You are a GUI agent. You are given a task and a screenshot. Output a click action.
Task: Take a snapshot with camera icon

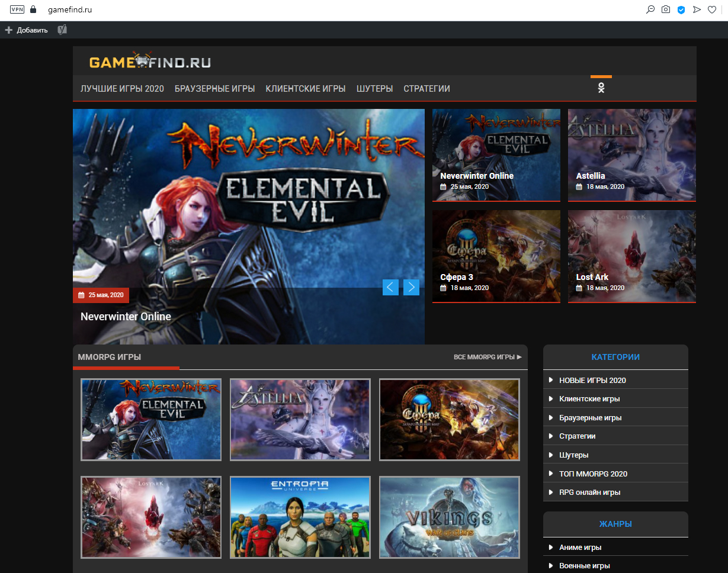click(666, 9)
